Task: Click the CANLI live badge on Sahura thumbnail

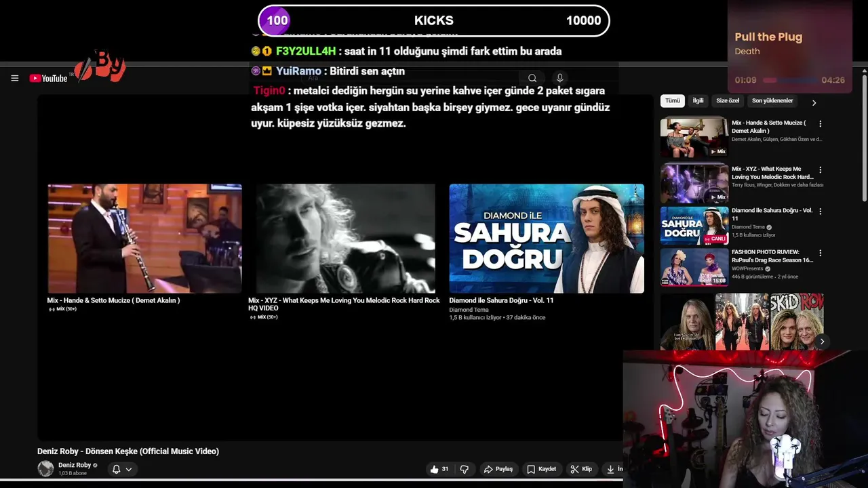Action: (x=715, y=239)
